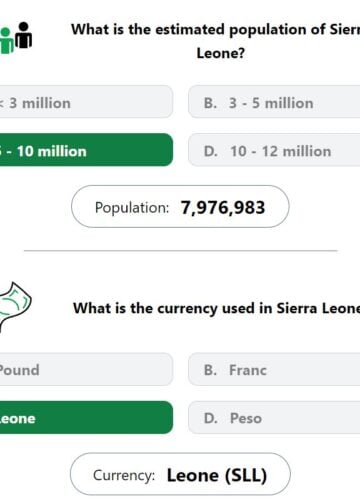Select answer D. Peso

coord(274,417)
